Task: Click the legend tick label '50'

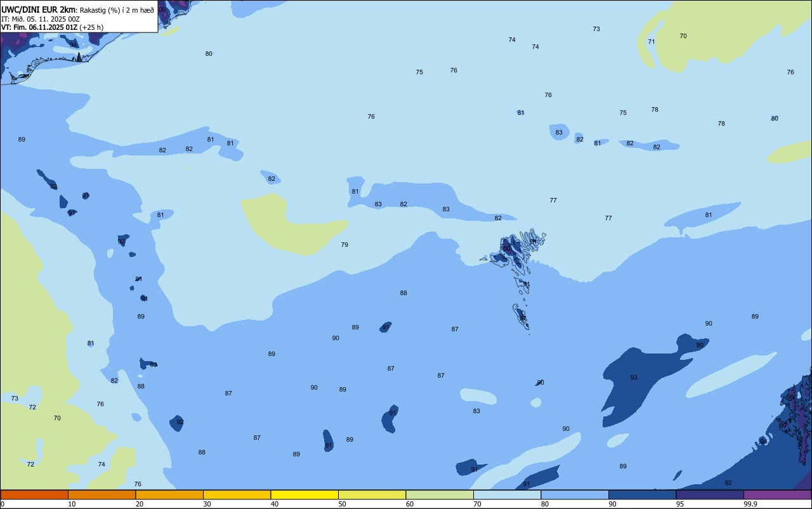Action: (342, 504)
